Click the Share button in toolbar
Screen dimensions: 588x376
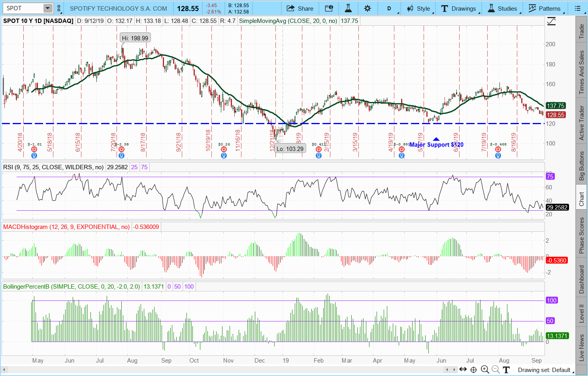pos(300,8)
